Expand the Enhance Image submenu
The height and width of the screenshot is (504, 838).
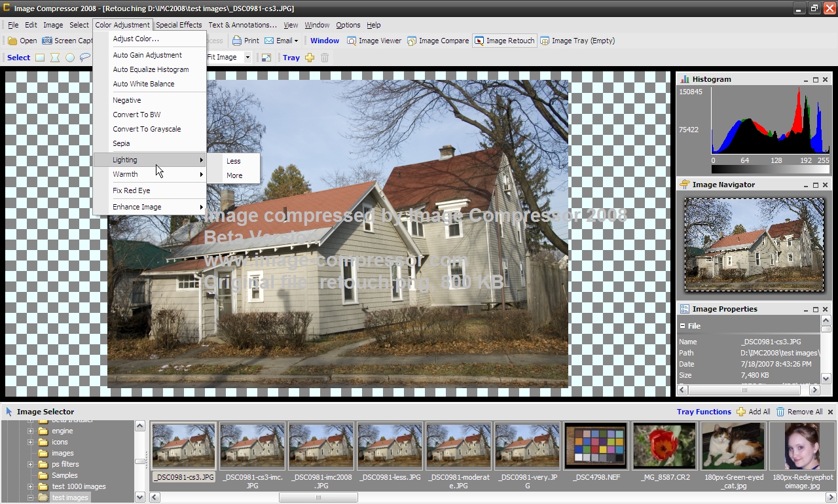pyautogui.click(x=150, y=207)
